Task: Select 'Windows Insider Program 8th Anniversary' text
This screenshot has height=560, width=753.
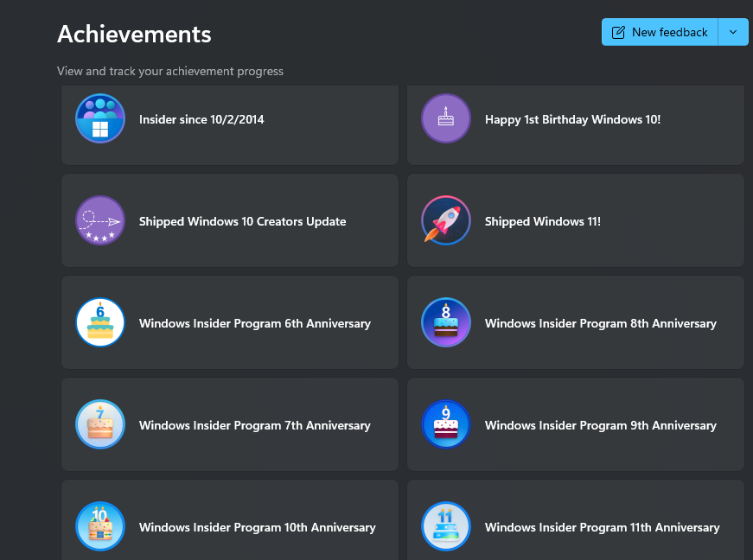Action: 601,323
